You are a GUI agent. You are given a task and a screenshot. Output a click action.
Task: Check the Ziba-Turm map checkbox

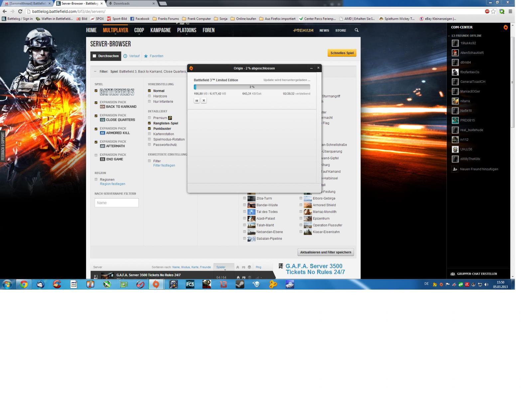click(x=245, y=198)
